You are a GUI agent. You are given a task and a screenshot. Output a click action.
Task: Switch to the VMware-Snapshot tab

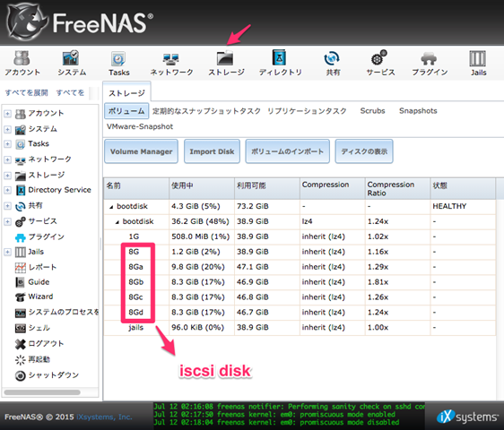point(140,126)
